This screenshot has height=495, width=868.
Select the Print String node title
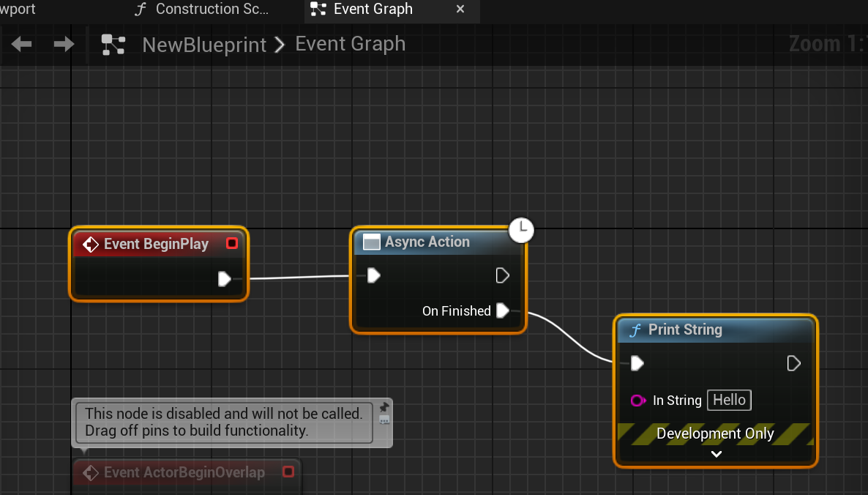click(x=685, y=330)
